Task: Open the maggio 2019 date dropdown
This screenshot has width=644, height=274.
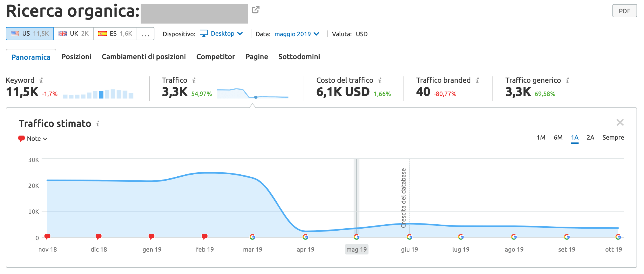Action: coord(297,34)
